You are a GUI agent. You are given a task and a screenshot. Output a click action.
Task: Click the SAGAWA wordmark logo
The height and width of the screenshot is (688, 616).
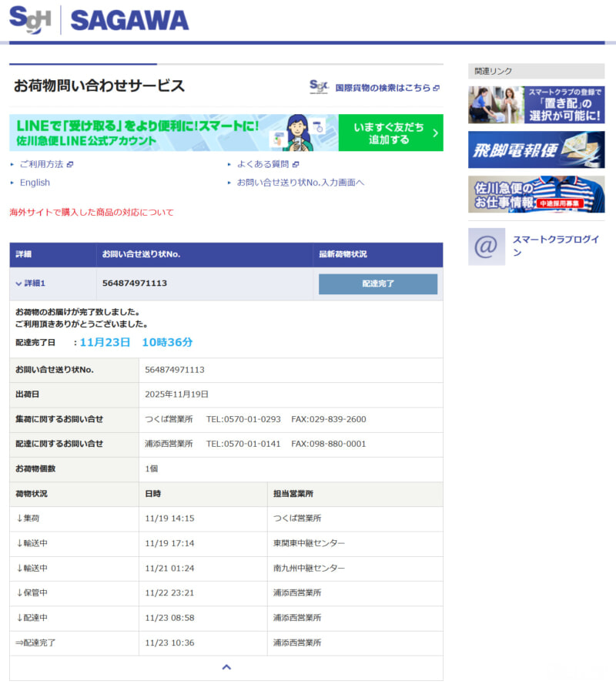click(129, 21)
